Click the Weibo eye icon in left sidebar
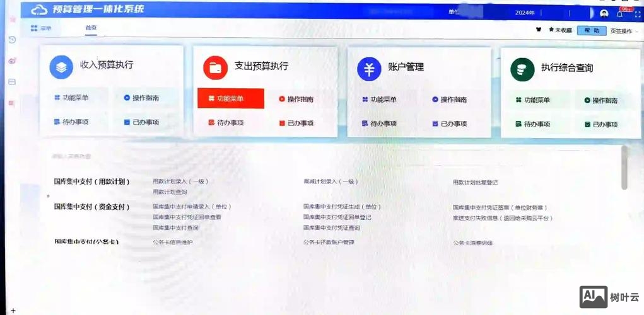This screenshot has height=315, width=644. pos(12,61)
